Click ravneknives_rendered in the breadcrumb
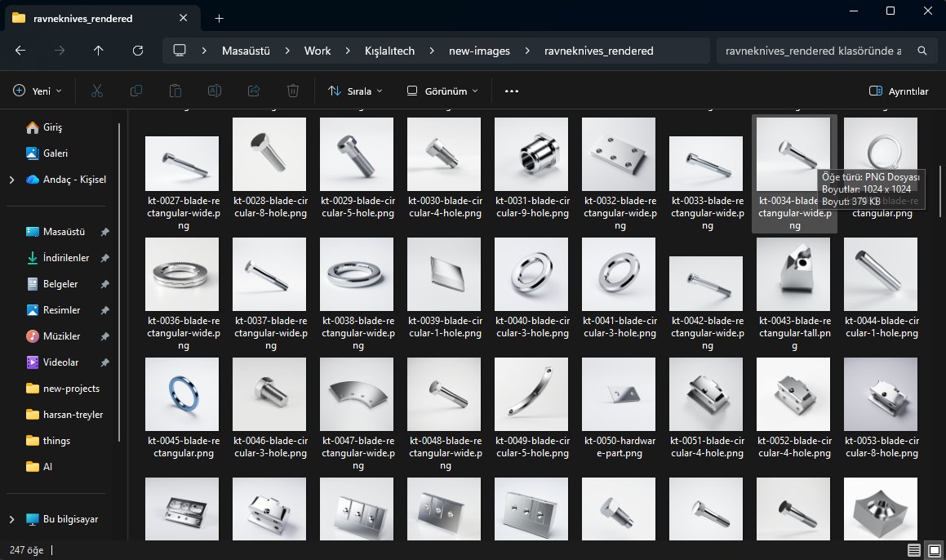 point(598,51)
